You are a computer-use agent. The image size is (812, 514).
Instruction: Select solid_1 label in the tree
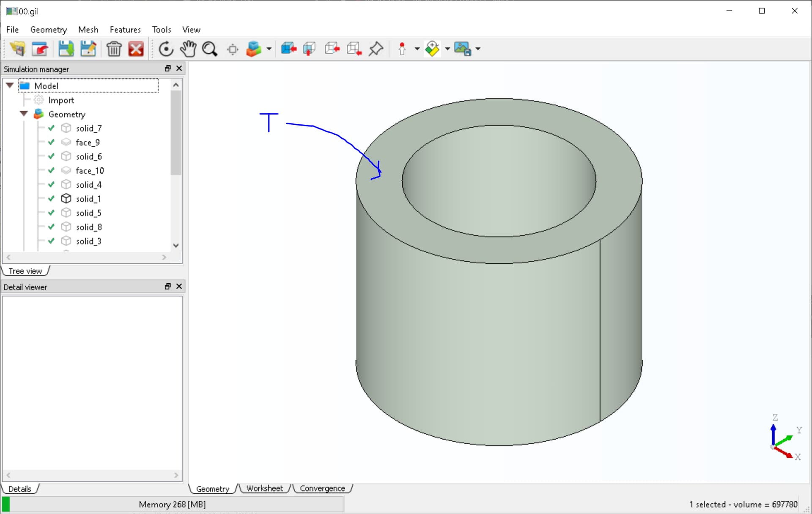click(x=88, y=199)
